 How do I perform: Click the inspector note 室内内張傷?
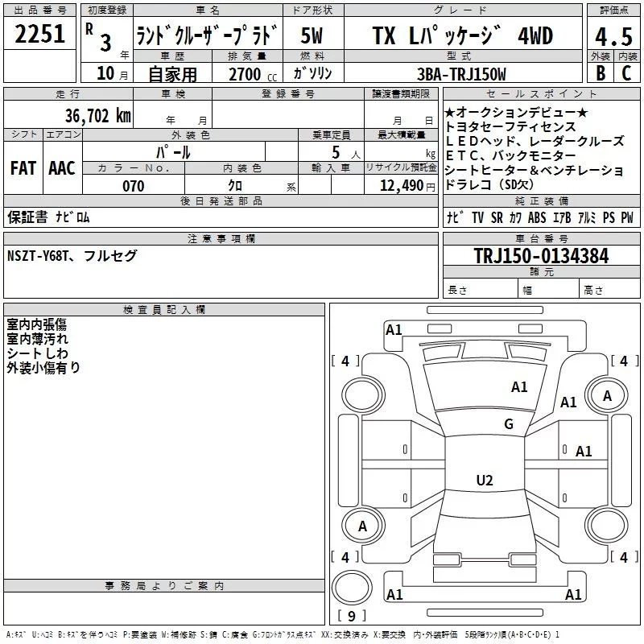click(36, 324)
